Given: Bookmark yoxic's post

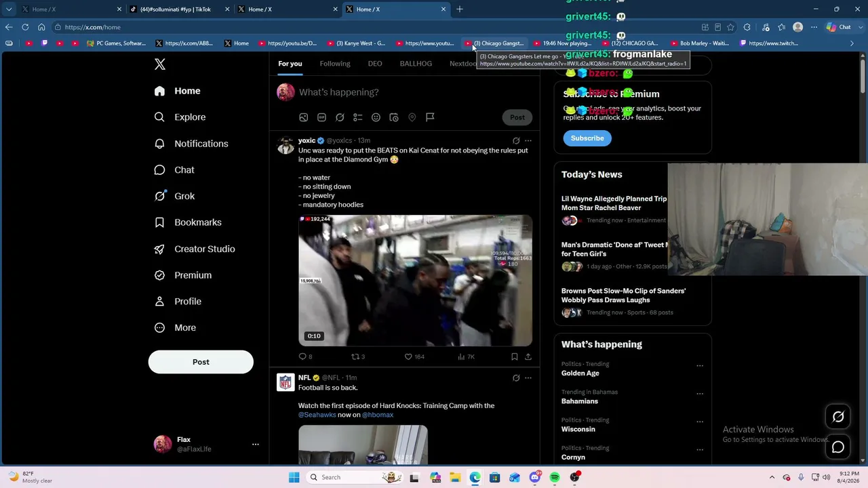Looking at the screenshot, I should (514, 357).
